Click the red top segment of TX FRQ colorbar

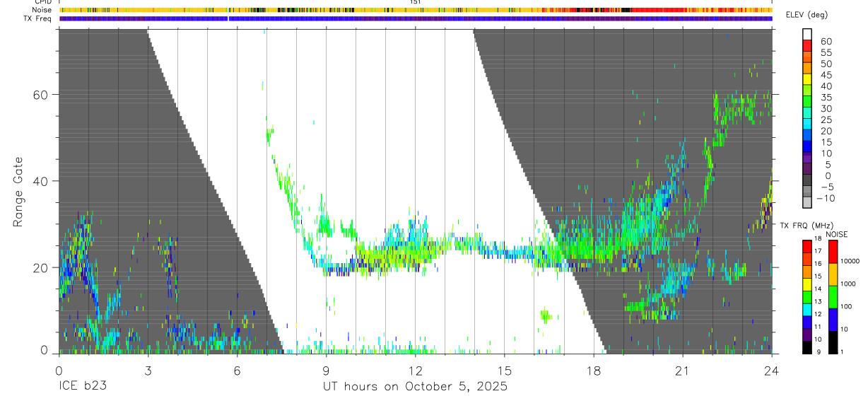click(x=807, y=246)
